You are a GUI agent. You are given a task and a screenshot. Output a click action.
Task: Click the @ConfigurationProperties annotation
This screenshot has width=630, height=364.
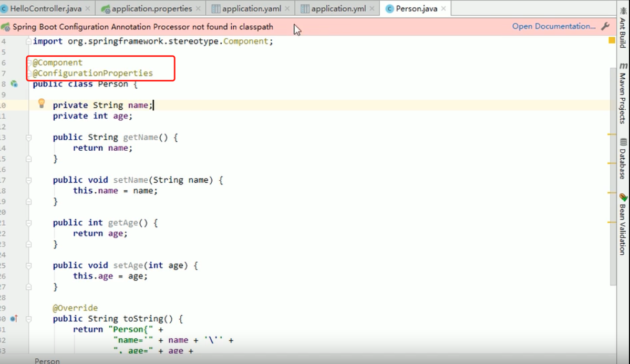pos(93,73)
